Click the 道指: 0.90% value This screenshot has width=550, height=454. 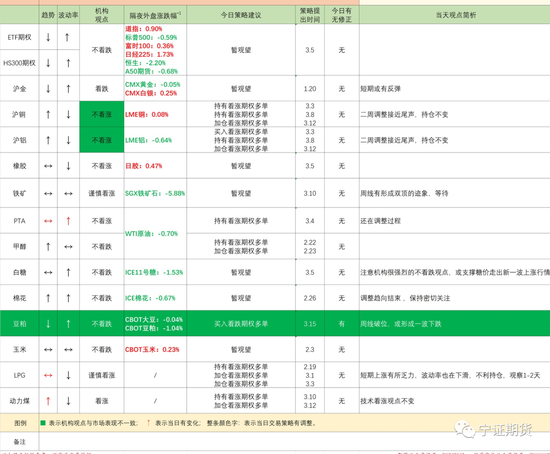click(x=143, y=29)
